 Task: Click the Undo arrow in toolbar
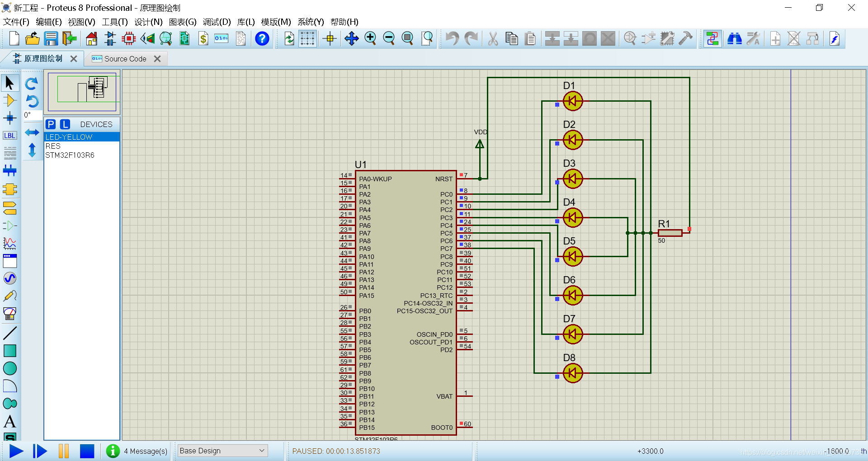coord(452,39)
